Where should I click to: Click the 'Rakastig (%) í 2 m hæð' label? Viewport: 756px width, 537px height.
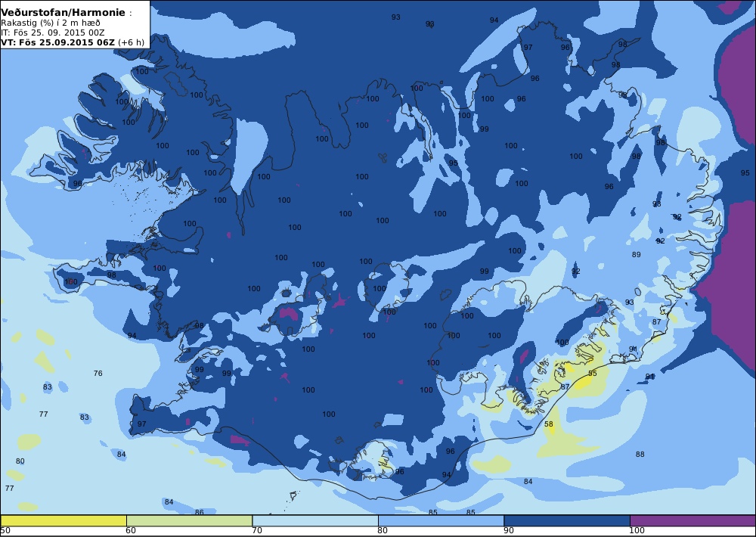(51, 23)
